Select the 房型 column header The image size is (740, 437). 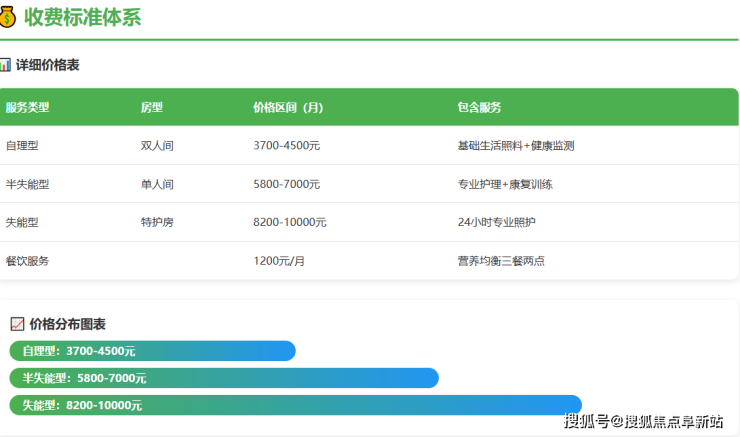click(x=152, y=107)
